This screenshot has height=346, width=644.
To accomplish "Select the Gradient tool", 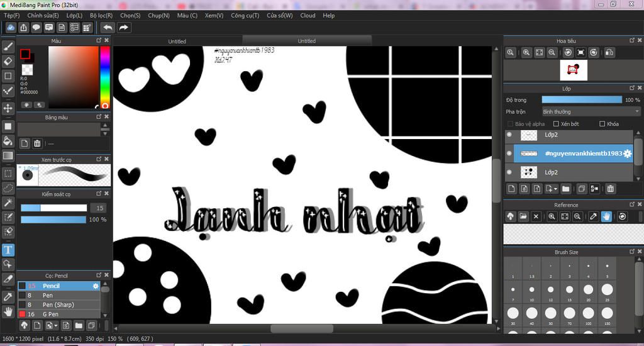I will [x=8, y=156].
